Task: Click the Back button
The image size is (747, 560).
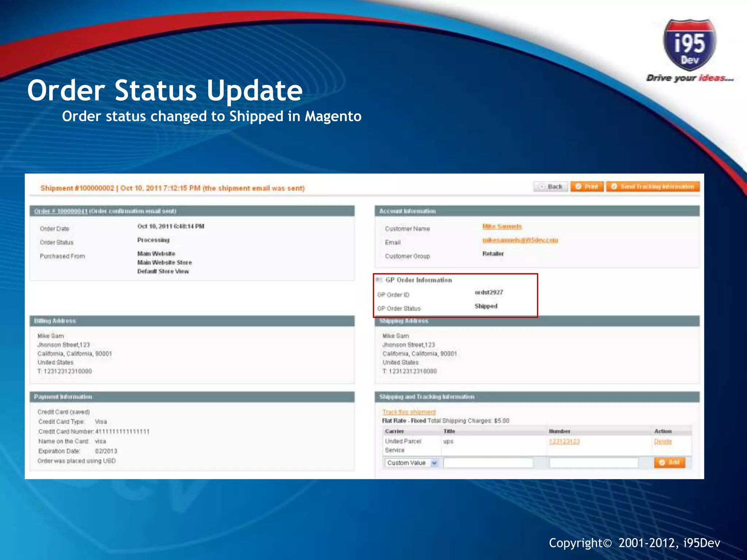Action: (x=551, y=187)
